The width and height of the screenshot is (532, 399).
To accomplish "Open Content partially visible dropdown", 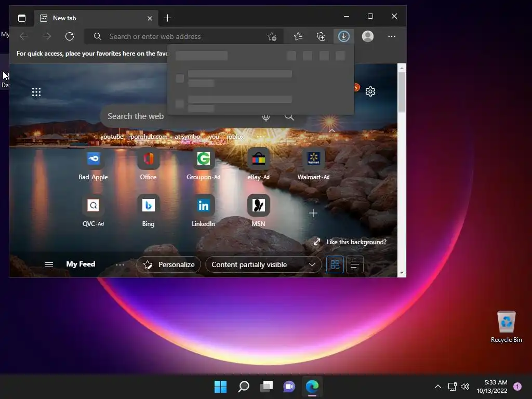I will [x=263, y=264].
